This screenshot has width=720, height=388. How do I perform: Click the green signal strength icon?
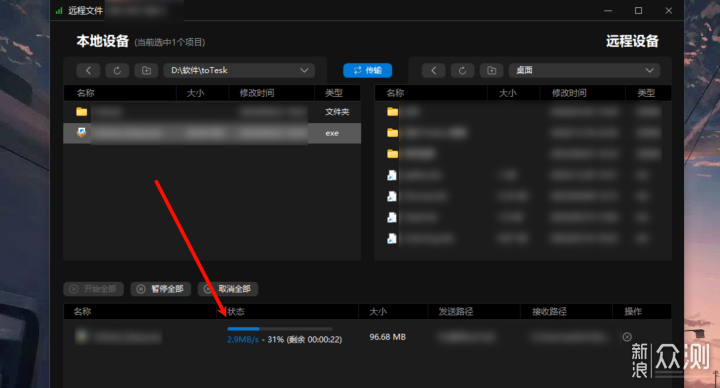pos(59,11)
